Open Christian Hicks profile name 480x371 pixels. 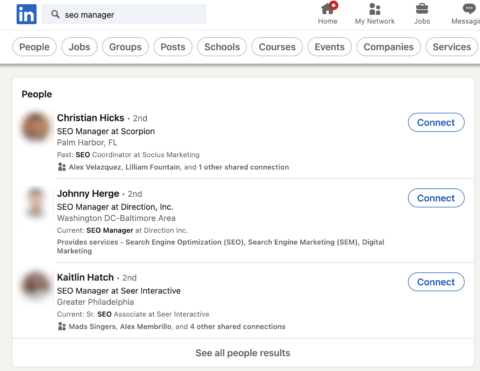tap(90, 118)
